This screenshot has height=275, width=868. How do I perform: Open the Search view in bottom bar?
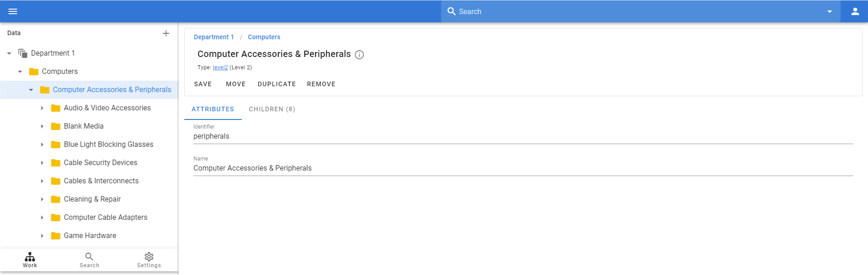click(x=89, y=260)
